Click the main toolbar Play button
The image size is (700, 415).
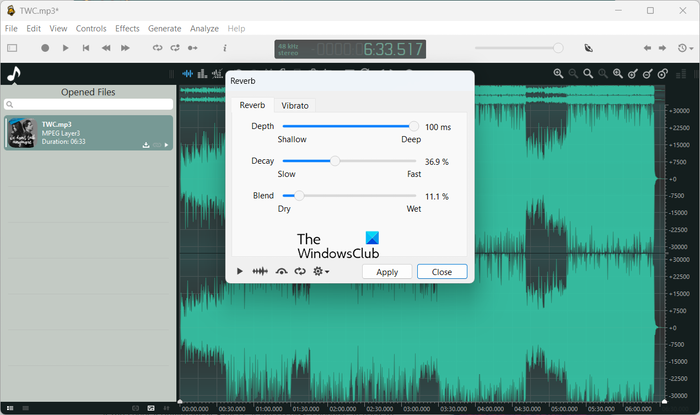[x=65, y=48]
